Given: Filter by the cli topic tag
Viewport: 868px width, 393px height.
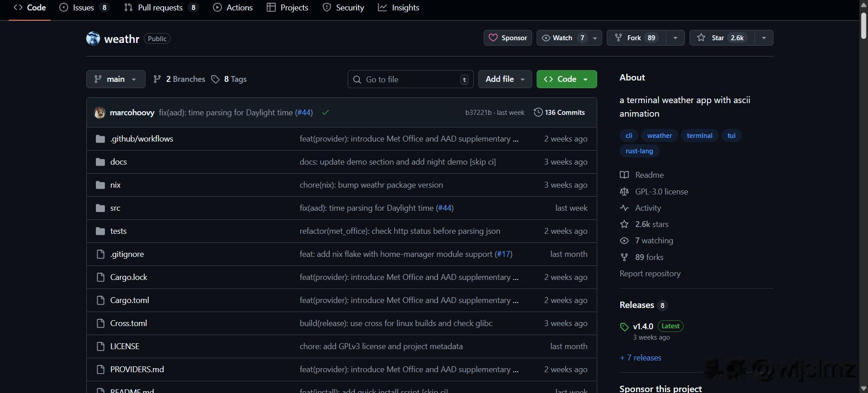Looking at the screenshot, I should point(629,136).
